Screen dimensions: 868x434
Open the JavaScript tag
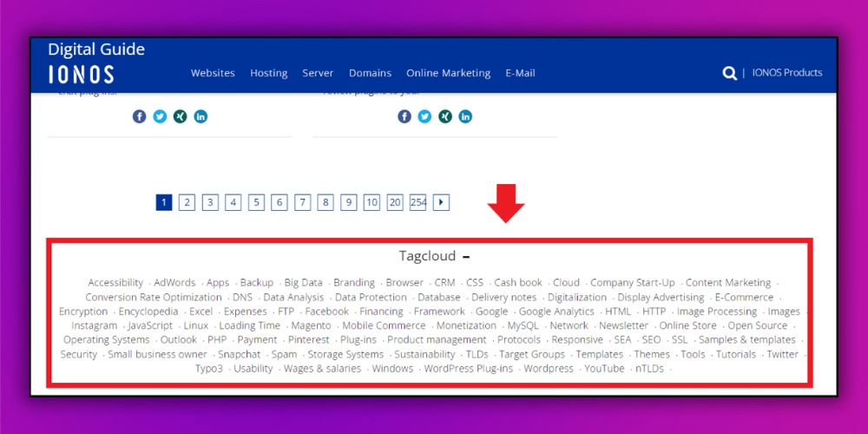[x=150, y=326]
